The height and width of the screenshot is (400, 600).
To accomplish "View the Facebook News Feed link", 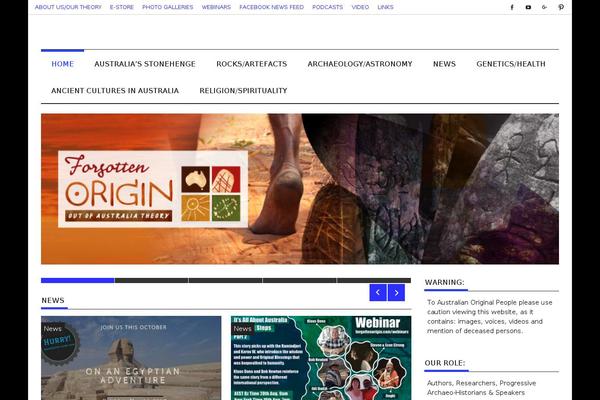I will tap(271, 7).
